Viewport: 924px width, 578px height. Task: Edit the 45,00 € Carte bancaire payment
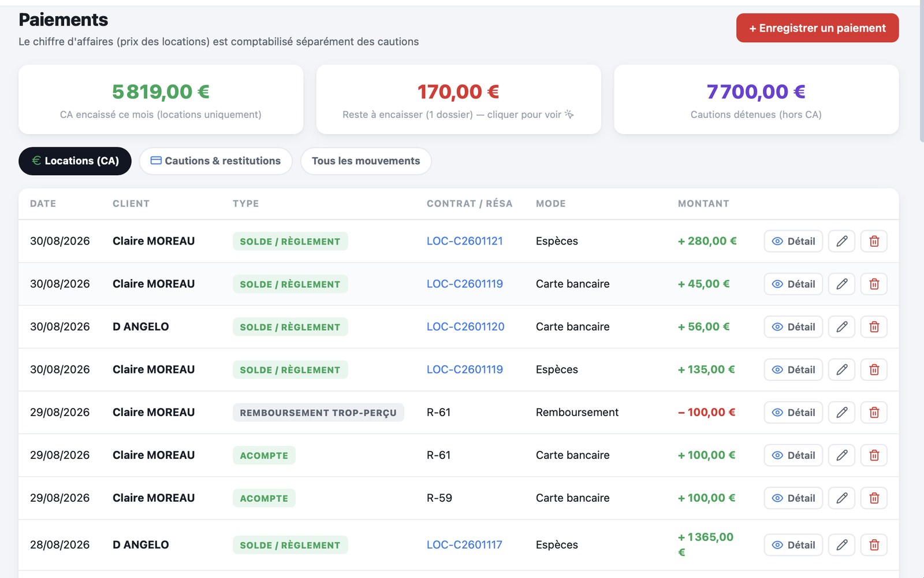[841, 284]
